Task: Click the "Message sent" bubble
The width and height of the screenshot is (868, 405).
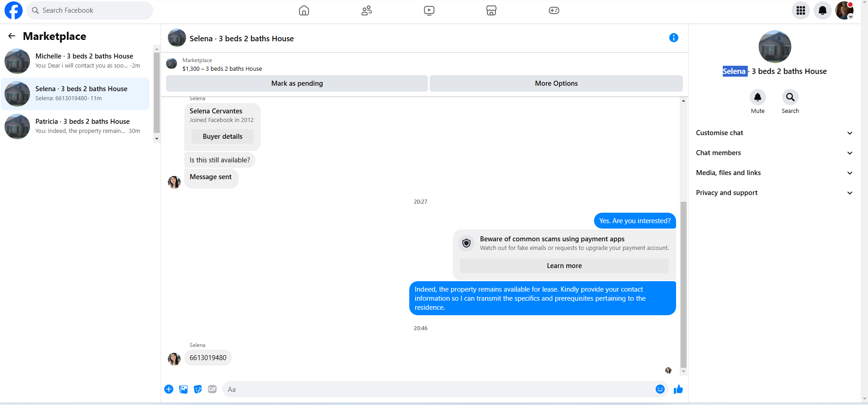Action: coord(211,179)
